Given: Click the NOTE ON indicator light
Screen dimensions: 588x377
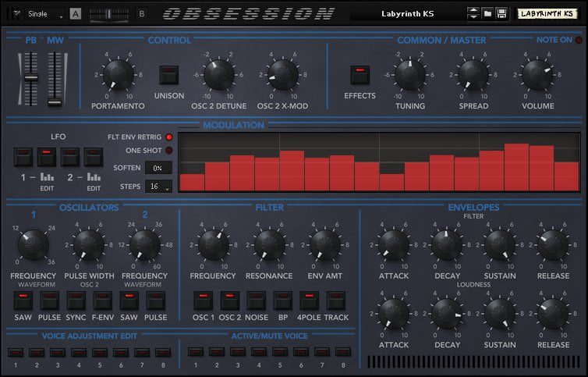Looking at the screenshot, I should click(x=579, y=40).
